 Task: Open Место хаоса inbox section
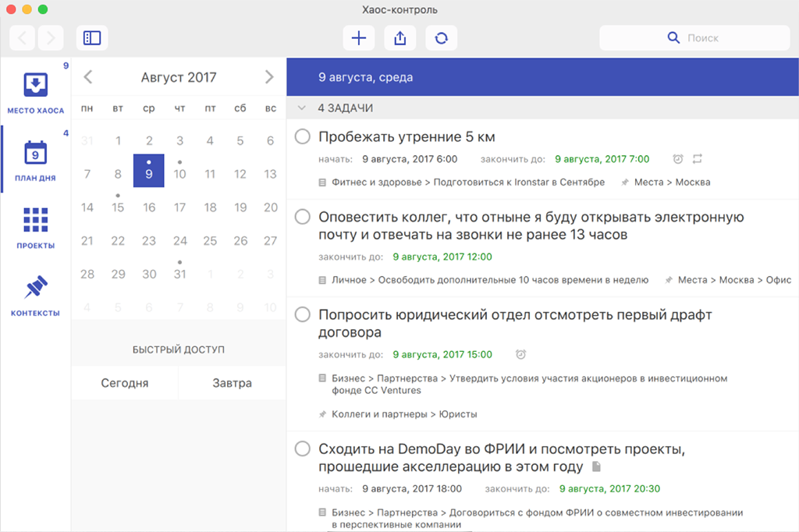(36, 92)
